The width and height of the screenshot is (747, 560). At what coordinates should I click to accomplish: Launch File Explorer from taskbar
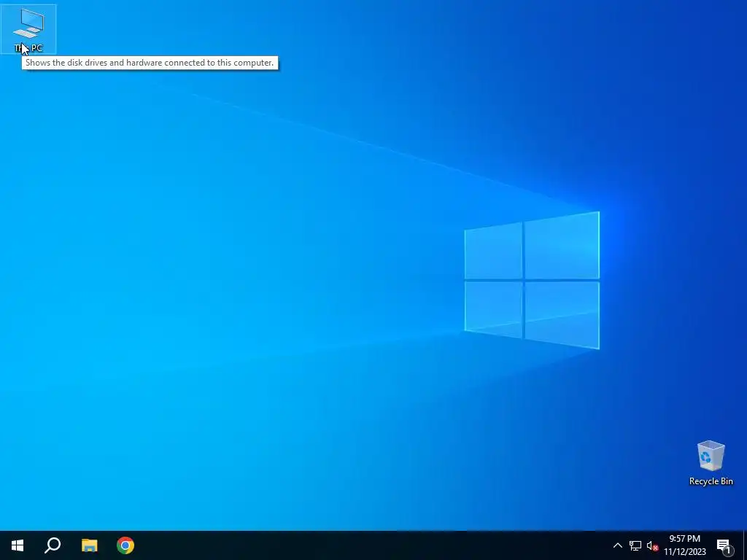coord(89,545)
